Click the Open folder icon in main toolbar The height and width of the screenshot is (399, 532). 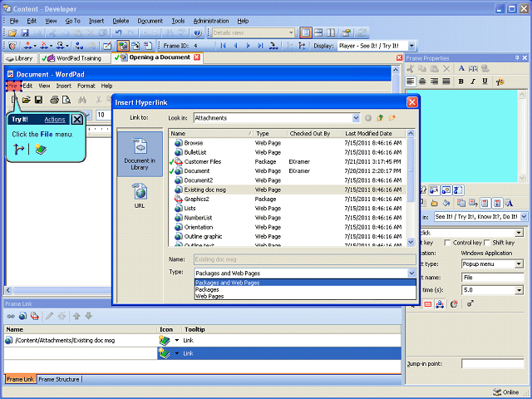(12, 33)
